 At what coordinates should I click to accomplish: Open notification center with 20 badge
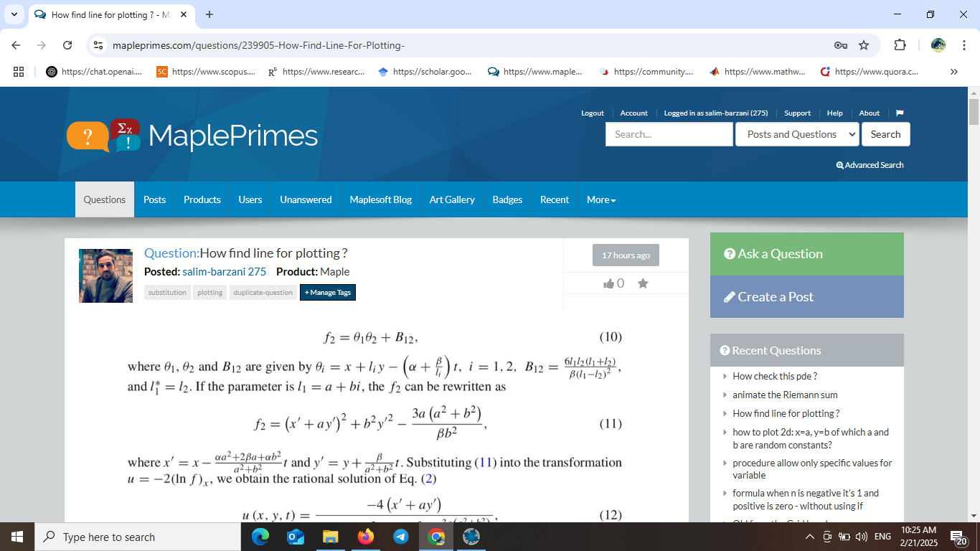pos(958,537)
